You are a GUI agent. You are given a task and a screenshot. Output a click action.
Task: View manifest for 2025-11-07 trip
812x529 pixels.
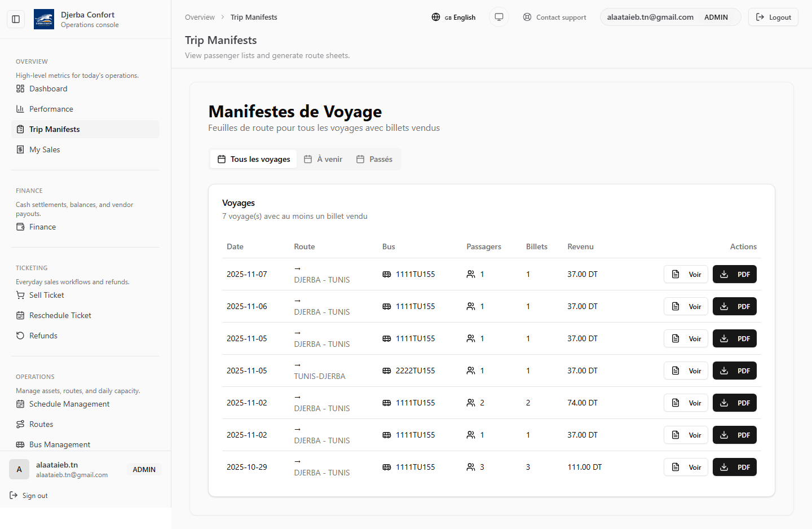[x=686, y=274]
